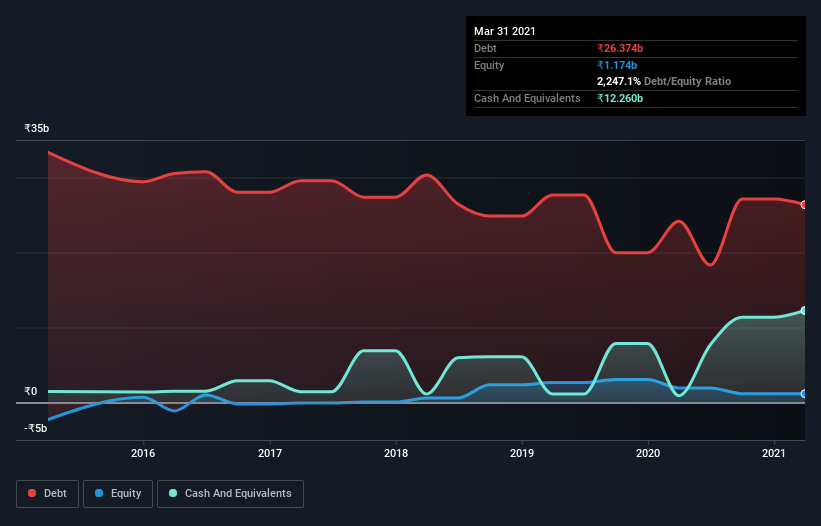
Task: Click Cash And Equivalents label in tooltip
Action: (x=527, y=98)
